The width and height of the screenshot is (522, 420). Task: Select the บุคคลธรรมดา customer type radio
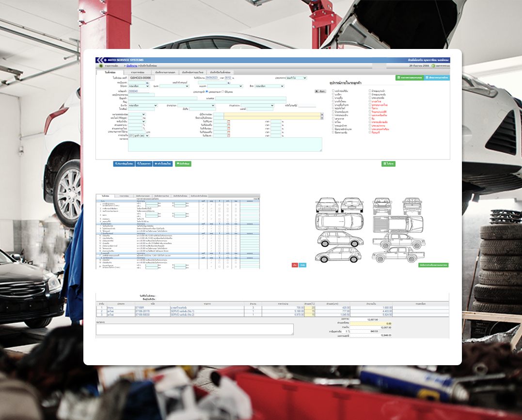207,91
